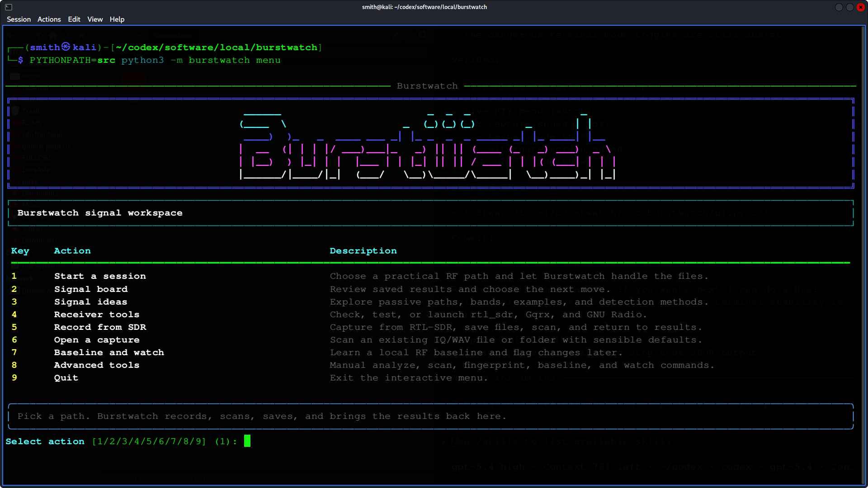Image resolution: width=868 pixels, height=488 pixels.
Task: Click the 'Signal ideas' action text
Action: 90,302
